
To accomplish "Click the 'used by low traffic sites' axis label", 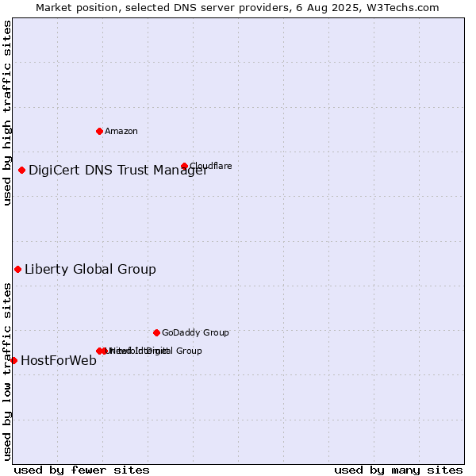I will point(6,372).
